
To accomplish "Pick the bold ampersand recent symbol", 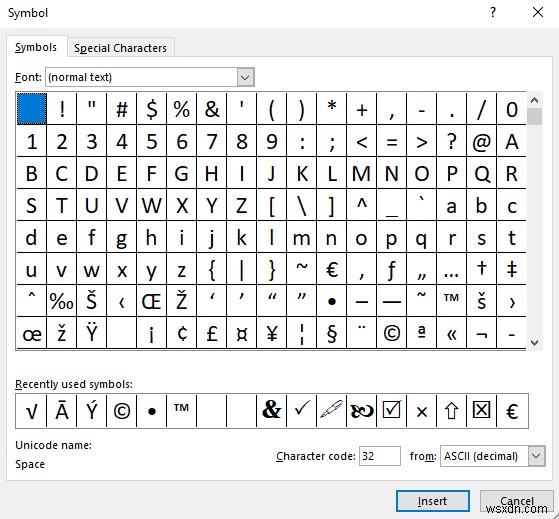I will (x=272, y=411).
